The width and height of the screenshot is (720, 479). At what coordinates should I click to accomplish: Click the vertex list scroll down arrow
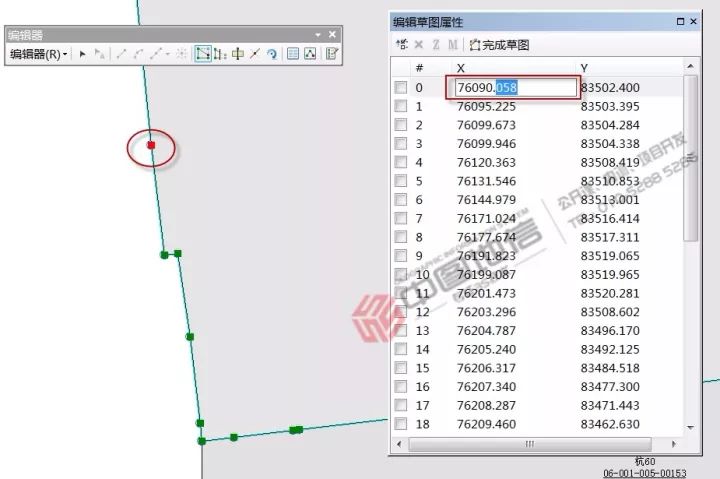pos(690,427)
